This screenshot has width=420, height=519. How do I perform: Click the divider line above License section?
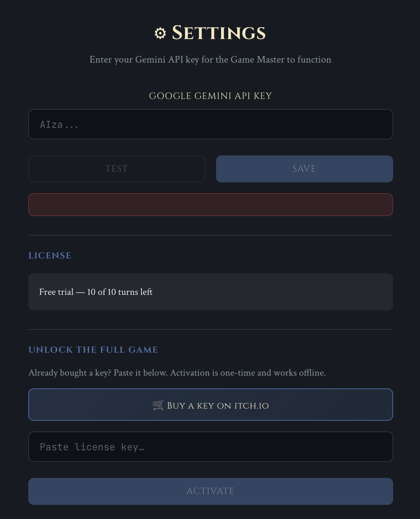point(211,235)
